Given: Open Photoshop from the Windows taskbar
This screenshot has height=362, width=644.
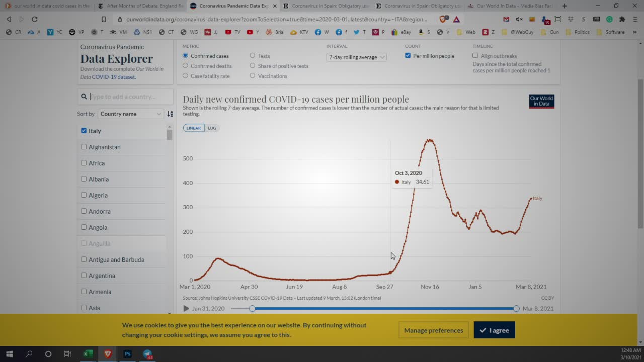Looking at the screenshot, I should (128, 354).
